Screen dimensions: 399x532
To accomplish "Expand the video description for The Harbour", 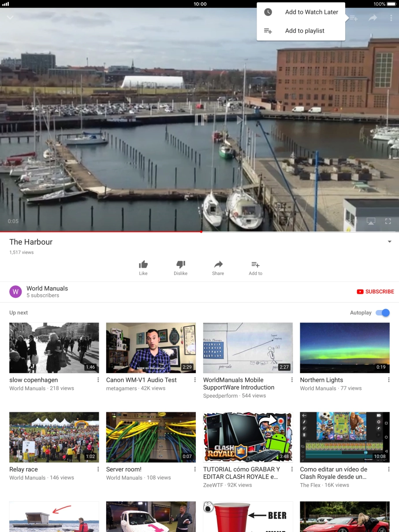I will click(389, 242).
